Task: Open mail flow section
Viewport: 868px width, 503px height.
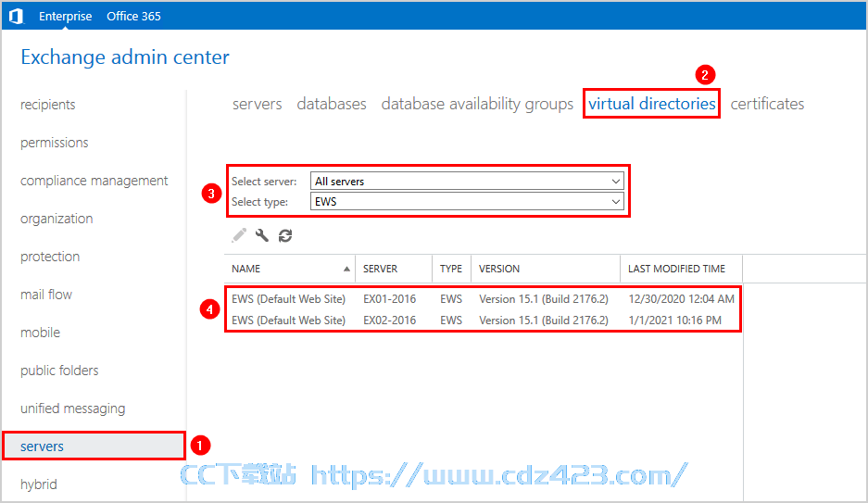Action: point(46,295)
